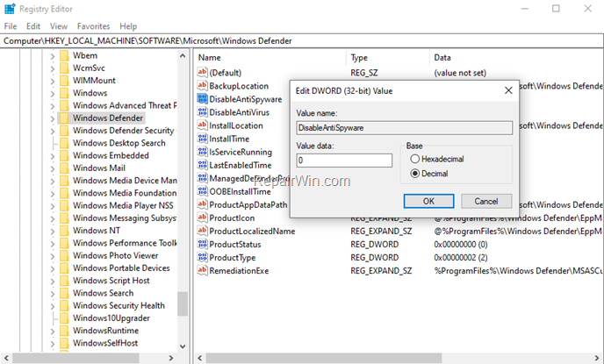This screenshot has height=364, width=604.
Task: Click tree pane scroll down arrow
Action: tap(183, 346)
